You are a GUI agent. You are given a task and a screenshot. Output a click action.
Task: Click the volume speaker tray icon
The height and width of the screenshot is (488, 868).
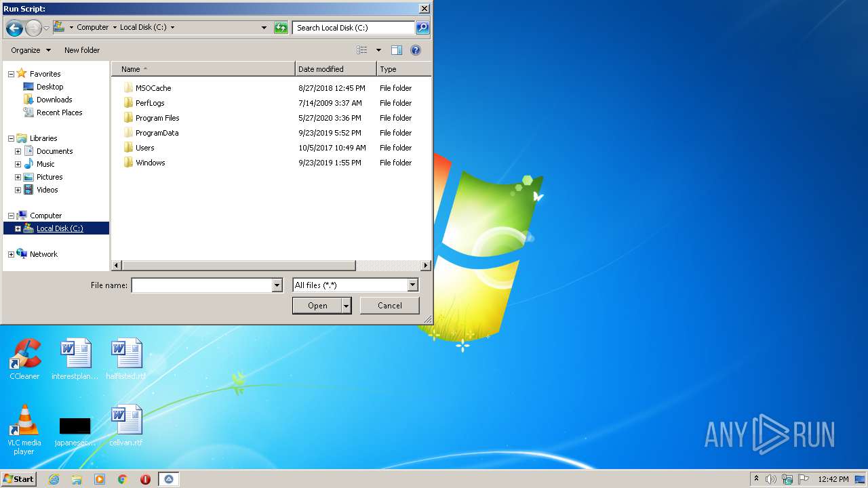click(771, 479)
